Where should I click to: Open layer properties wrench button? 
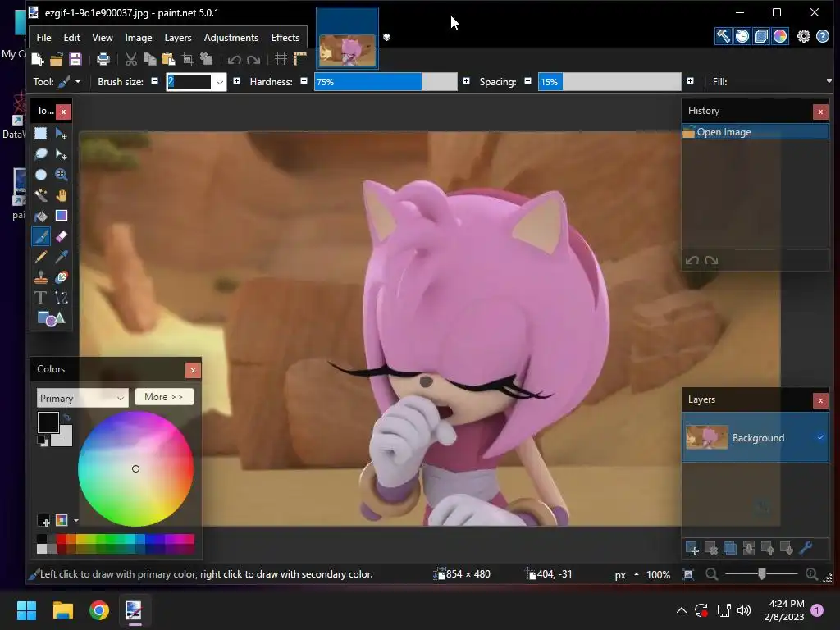point(806,548)
